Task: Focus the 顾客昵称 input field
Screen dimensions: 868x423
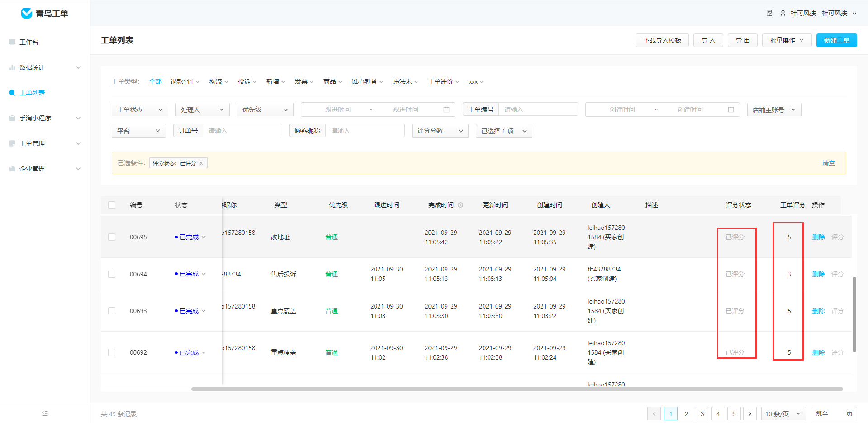Action: pos(365,131)
